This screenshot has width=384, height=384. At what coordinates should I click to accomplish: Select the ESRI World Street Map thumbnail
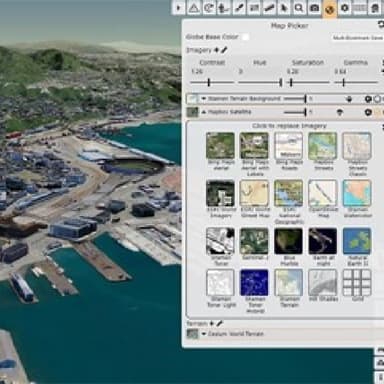click(x=254, y=193)
